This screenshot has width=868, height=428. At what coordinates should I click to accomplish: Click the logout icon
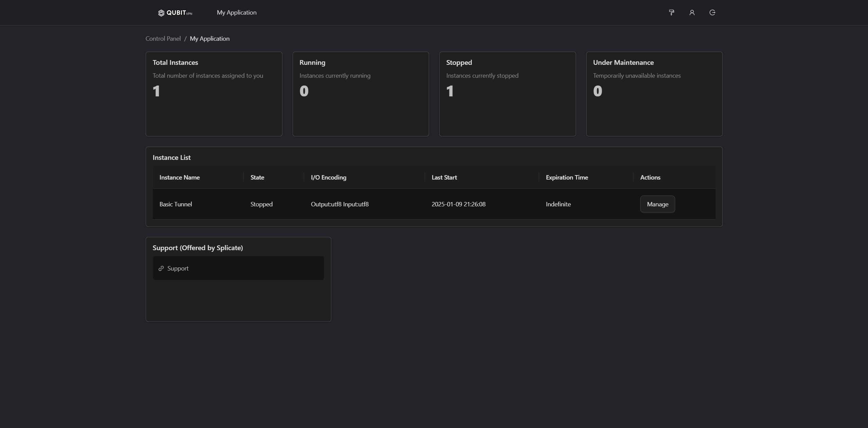712,13
